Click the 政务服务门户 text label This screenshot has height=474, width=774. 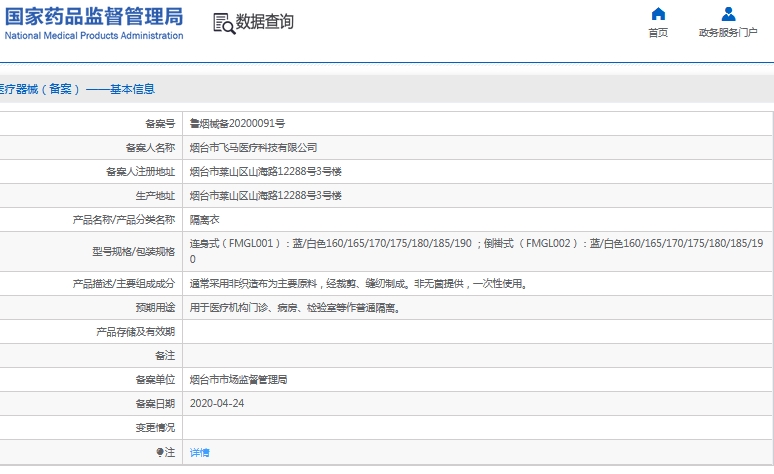[x=728, y=33]
